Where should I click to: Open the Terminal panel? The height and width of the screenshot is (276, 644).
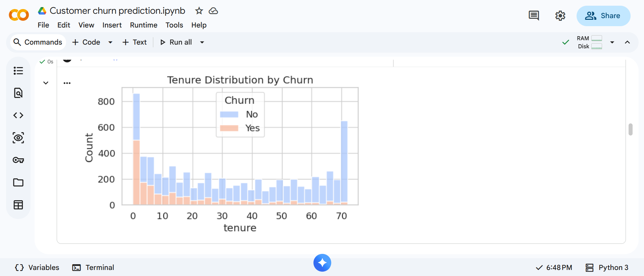tap(93, 267)
